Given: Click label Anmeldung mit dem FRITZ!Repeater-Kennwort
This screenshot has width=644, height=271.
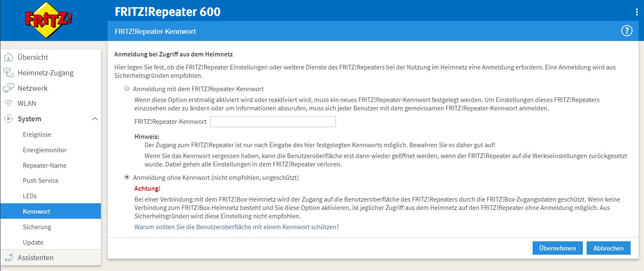Looking at the screenshot, I should (x=198, y=89).
